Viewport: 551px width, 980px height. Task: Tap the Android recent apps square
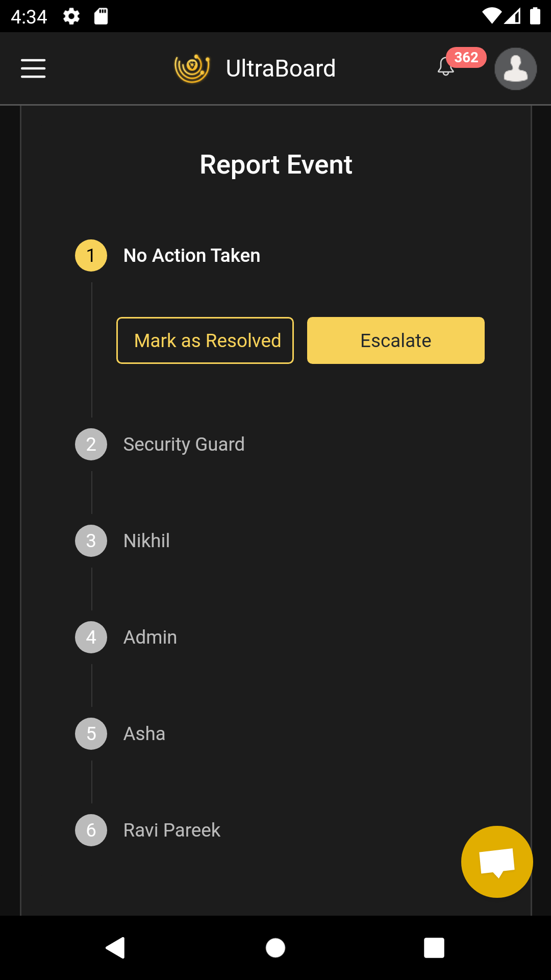[434, 948]
